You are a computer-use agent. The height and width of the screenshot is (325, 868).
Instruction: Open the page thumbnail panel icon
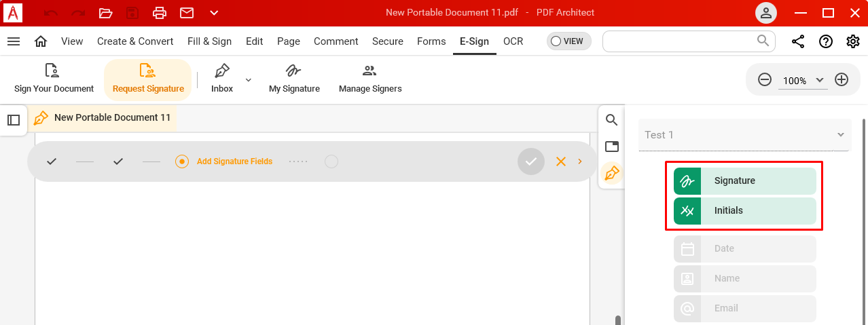click(x=612, y=146)
